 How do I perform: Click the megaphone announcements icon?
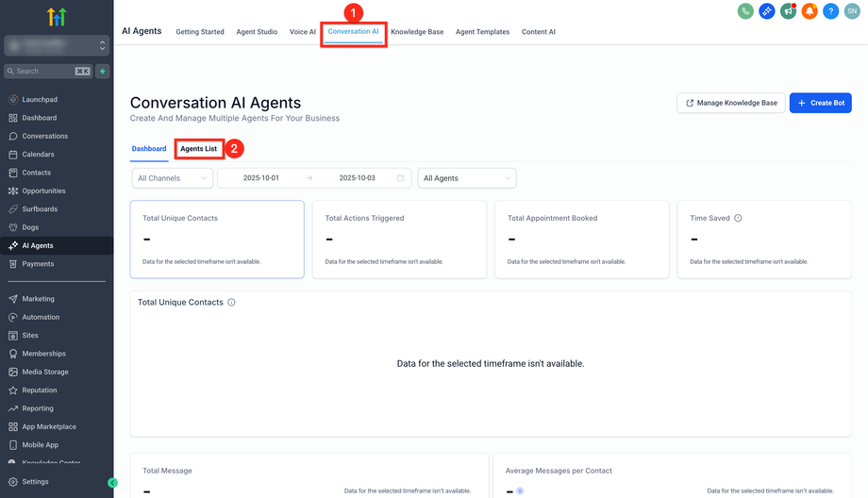[788, 11]
